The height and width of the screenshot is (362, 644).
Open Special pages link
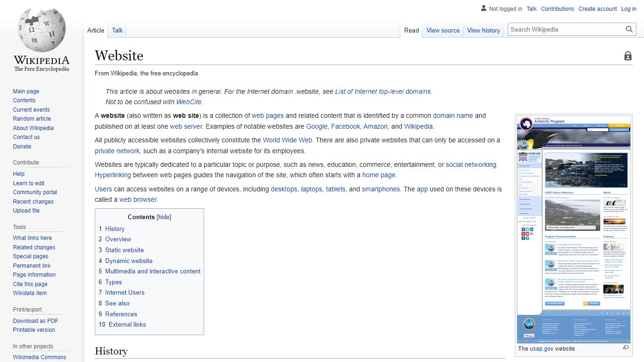(31, 256)
